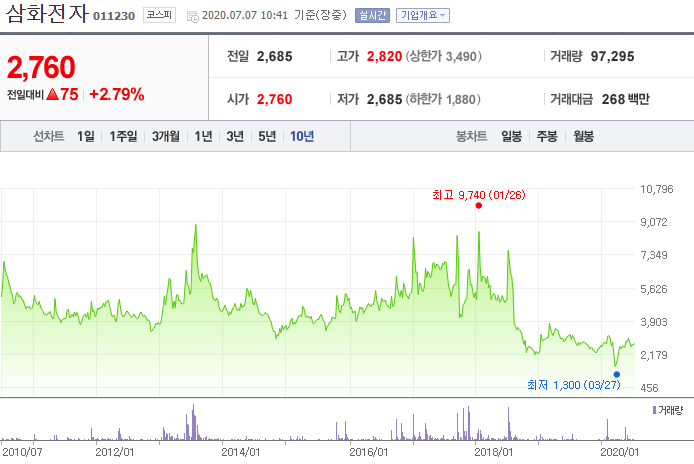Click the 하한가 1,880 text
The width and height of the screenshot is (694, 464).
click(x=443, y=99)
